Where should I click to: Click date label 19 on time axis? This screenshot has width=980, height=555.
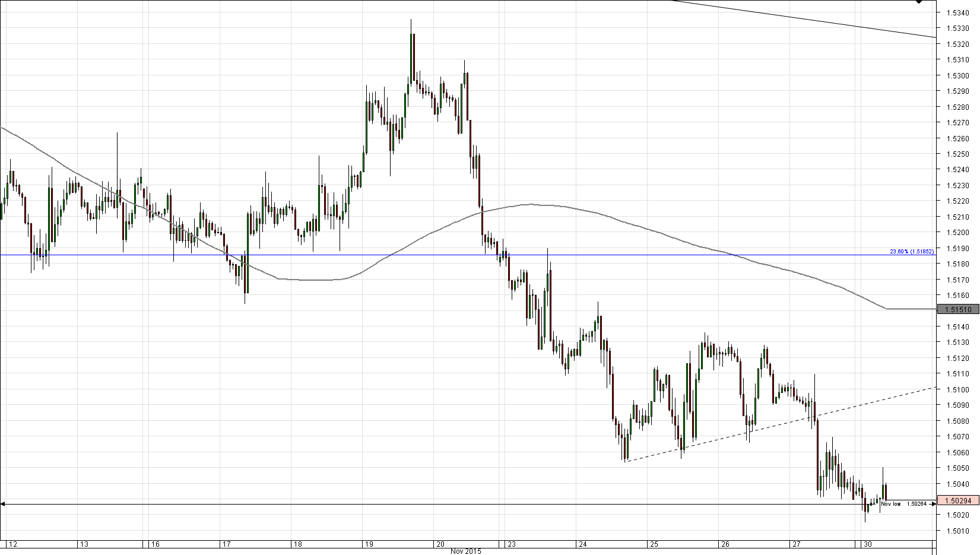point(369,544)
